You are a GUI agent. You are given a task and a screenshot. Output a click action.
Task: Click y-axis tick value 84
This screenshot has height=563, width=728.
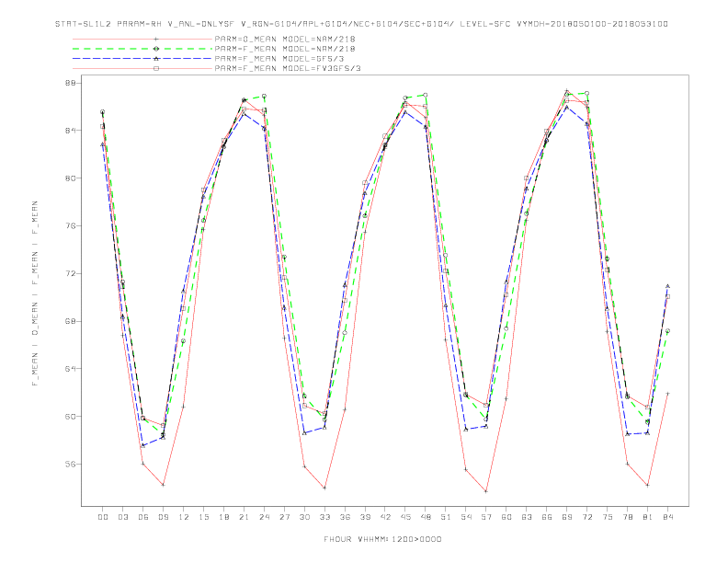click(x=71, y=131)
